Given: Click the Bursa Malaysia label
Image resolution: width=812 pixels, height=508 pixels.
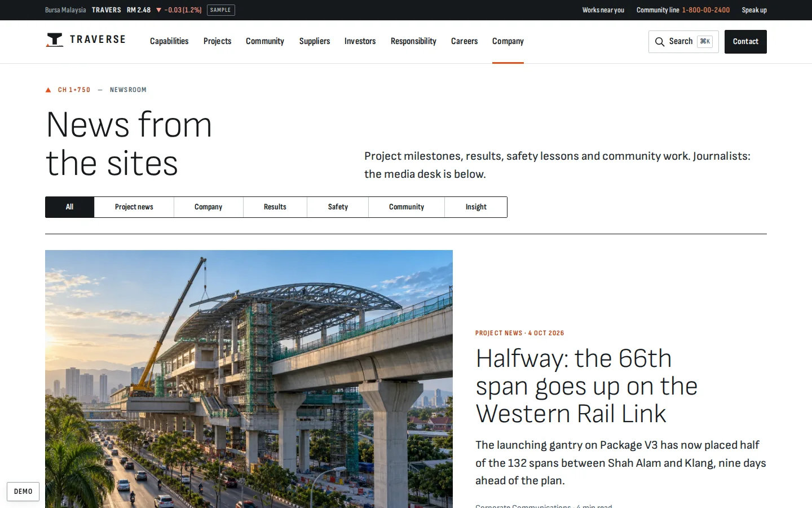Looking at the screenshot, I should 65,10.
